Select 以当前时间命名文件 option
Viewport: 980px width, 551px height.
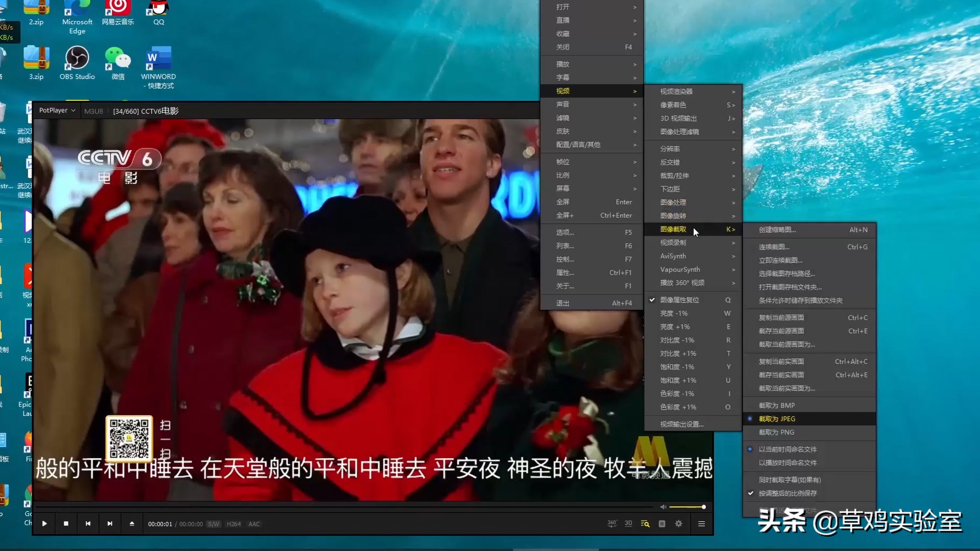[x=810, y=449]
